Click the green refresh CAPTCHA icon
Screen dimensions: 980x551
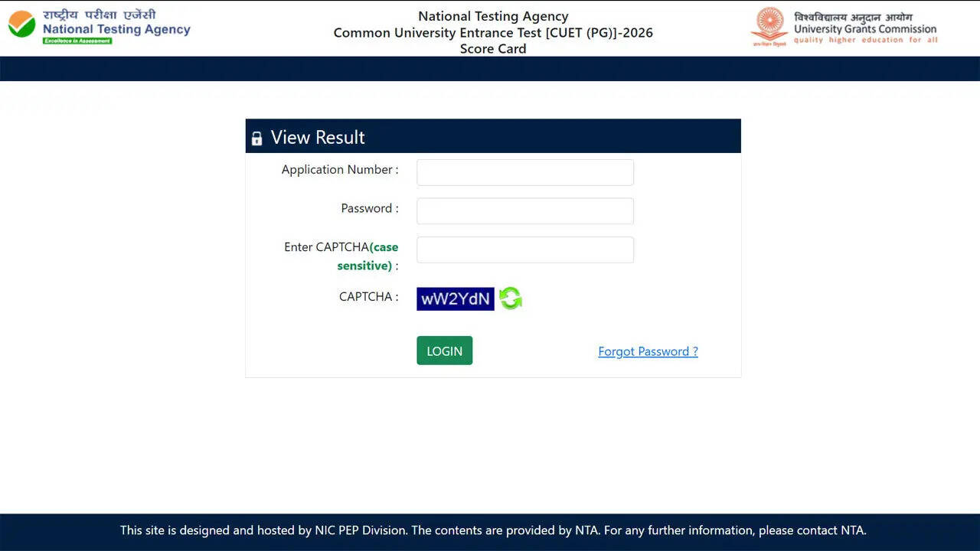click(510, 298)
